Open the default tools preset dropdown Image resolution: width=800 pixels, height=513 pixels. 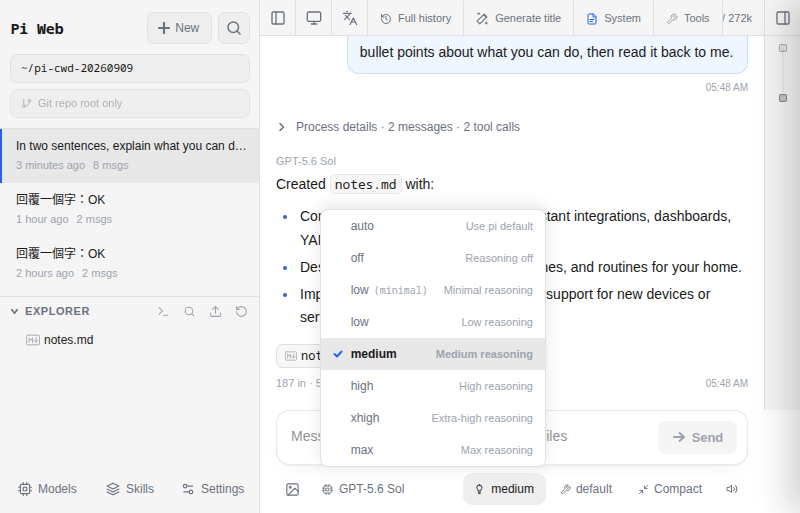click(x=586, y=489)
